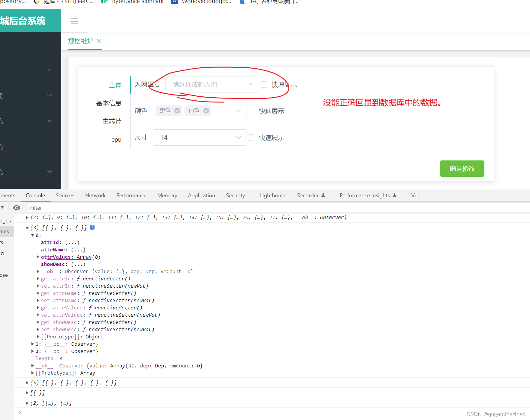Expand the 2: Observer array element

(x=33, y=351)
